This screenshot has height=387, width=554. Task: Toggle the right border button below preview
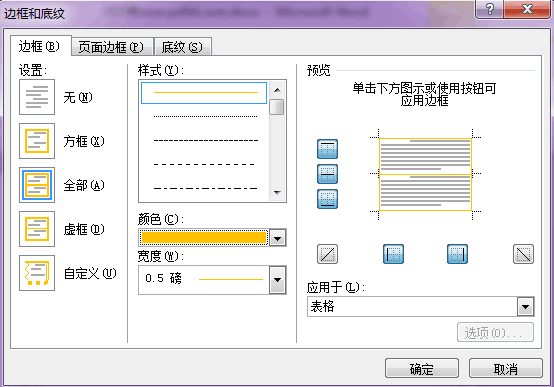457,254
